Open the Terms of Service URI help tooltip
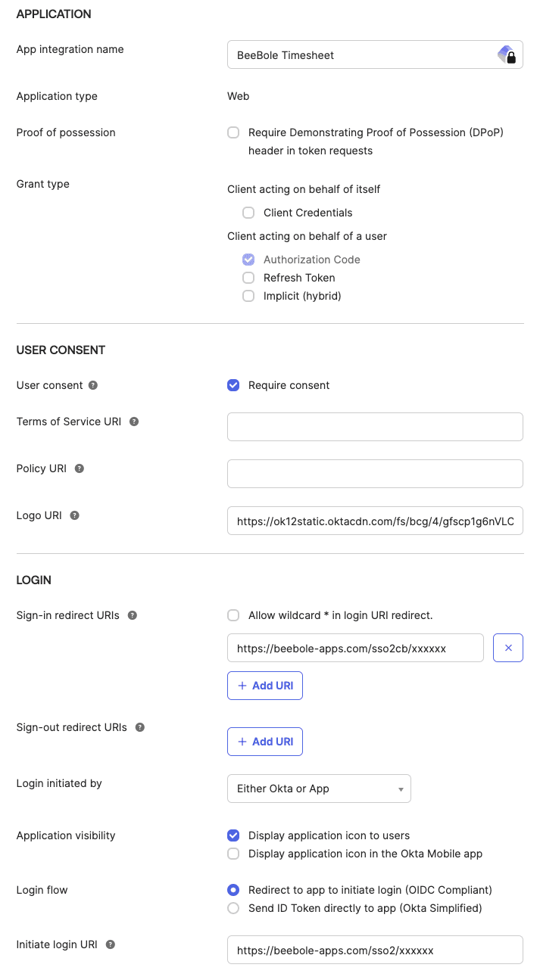Viewport: 540px width, 980px height. pyautogui.click(x=133, y=422)
